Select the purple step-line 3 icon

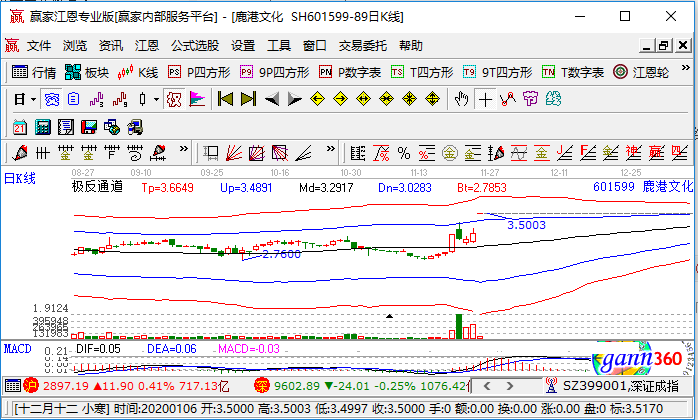click(96, 99)
